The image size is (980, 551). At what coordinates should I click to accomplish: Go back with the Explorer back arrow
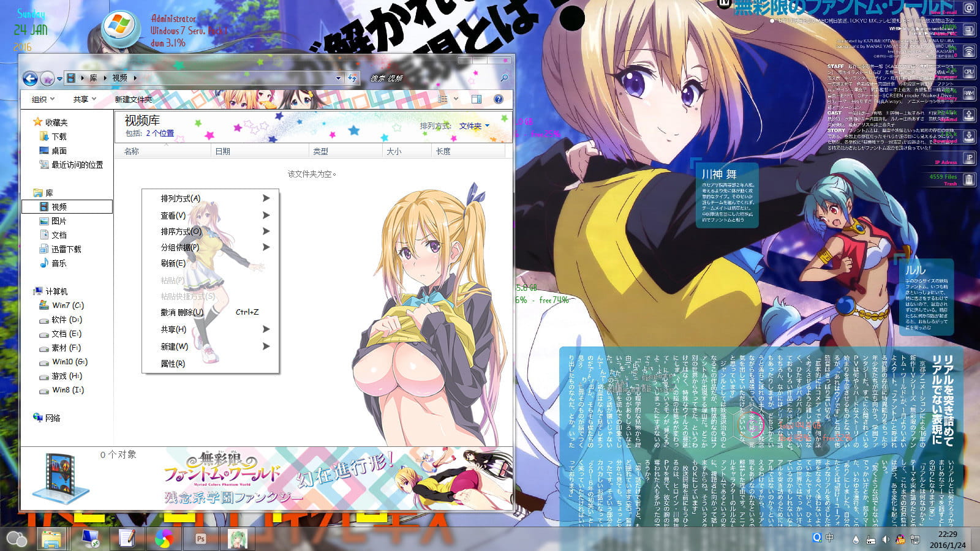click(x=30, y=78)
